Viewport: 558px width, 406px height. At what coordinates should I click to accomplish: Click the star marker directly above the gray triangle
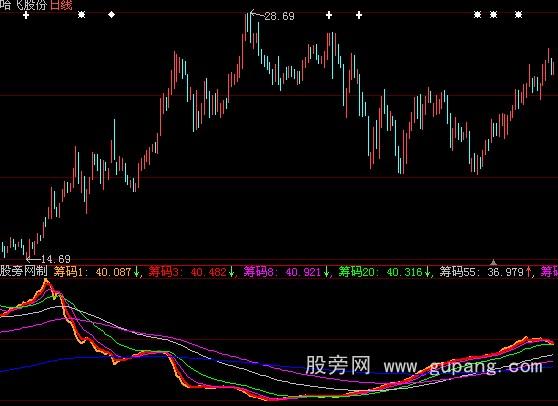coord(493,15)
